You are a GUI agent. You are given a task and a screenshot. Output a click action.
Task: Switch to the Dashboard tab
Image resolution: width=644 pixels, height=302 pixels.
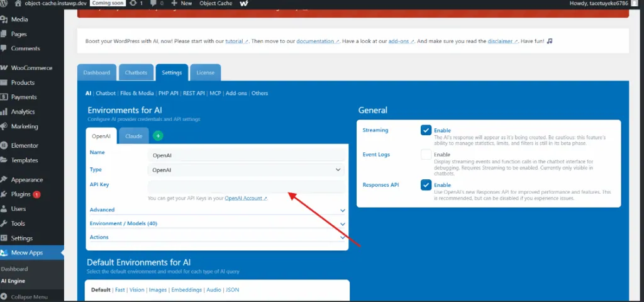tap(97, 73)
